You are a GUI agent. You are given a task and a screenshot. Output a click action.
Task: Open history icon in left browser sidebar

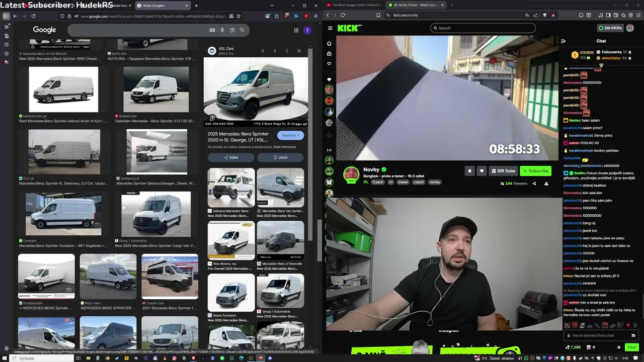pos(6,44)
